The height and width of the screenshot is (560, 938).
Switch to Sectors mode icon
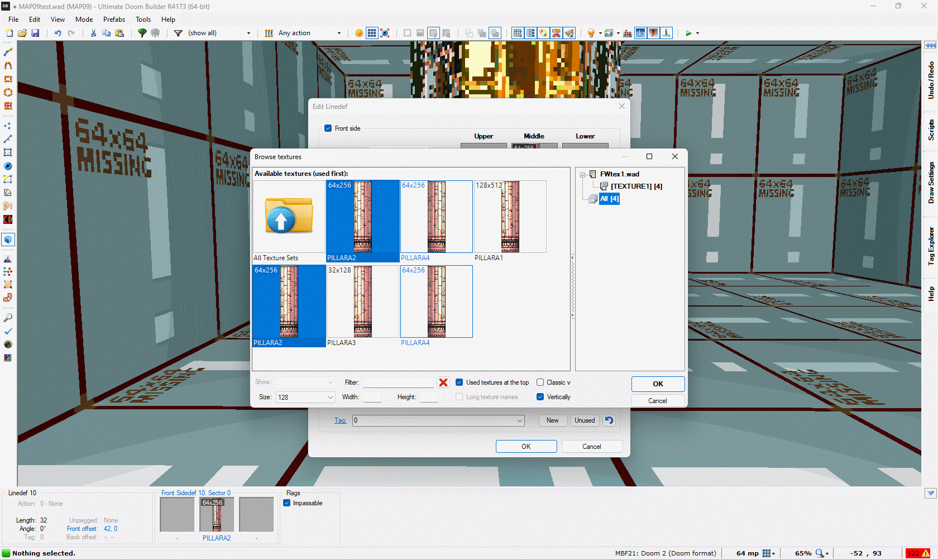tap(8, 152)
